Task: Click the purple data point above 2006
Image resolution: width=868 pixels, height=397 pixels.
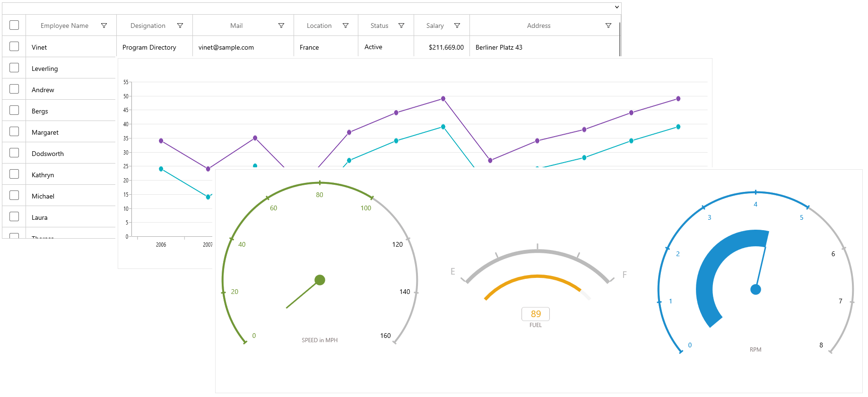Action: point(161,141)
